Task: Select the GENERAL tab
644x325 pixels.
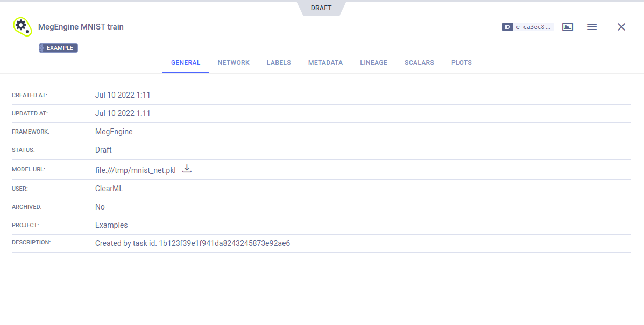Action: 186,63
